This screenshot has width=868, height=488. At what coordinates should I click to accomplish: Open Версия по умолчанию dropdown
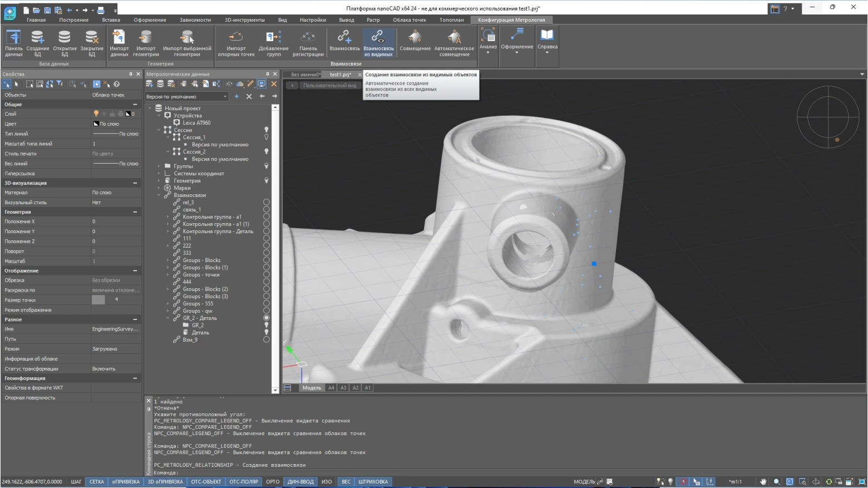coord(225,97)
